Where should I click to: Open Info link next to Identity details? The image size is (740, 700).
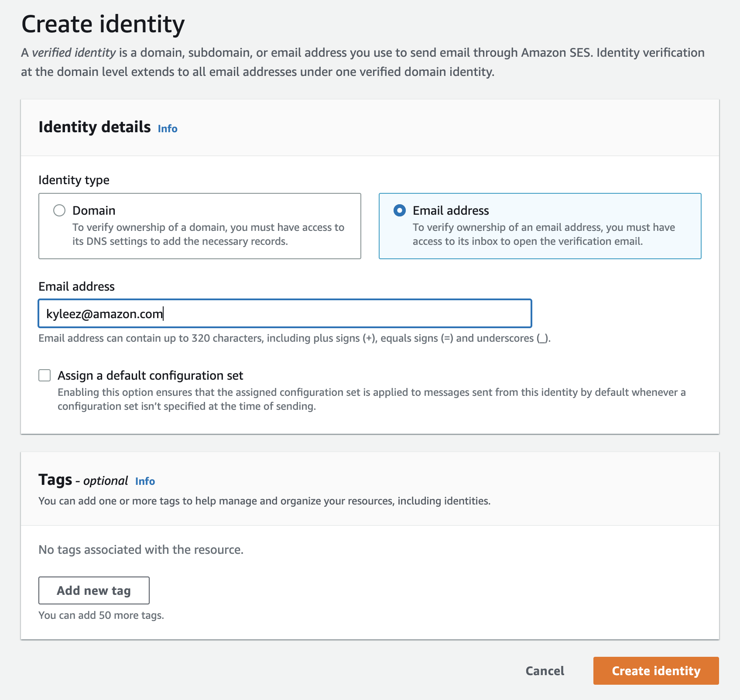[168, 129]
